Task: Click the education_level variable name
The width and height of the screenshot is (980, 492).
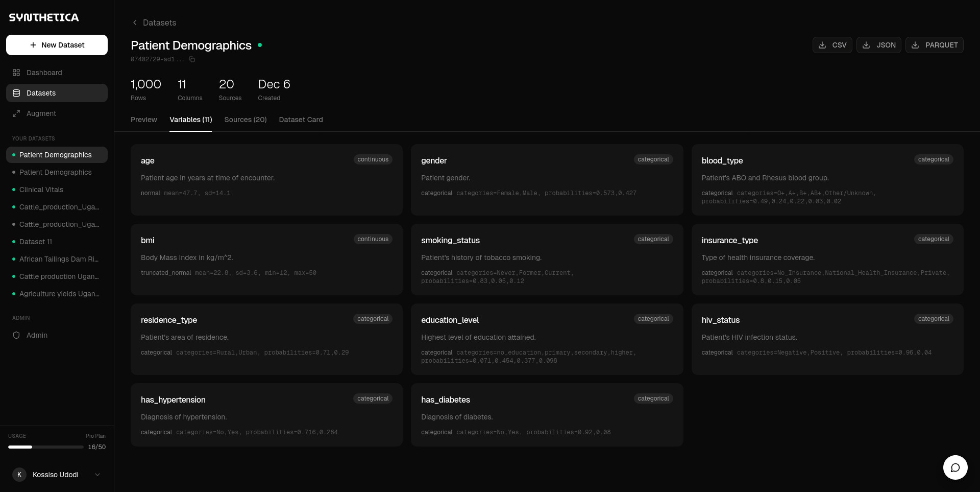Action: point(450,320)
